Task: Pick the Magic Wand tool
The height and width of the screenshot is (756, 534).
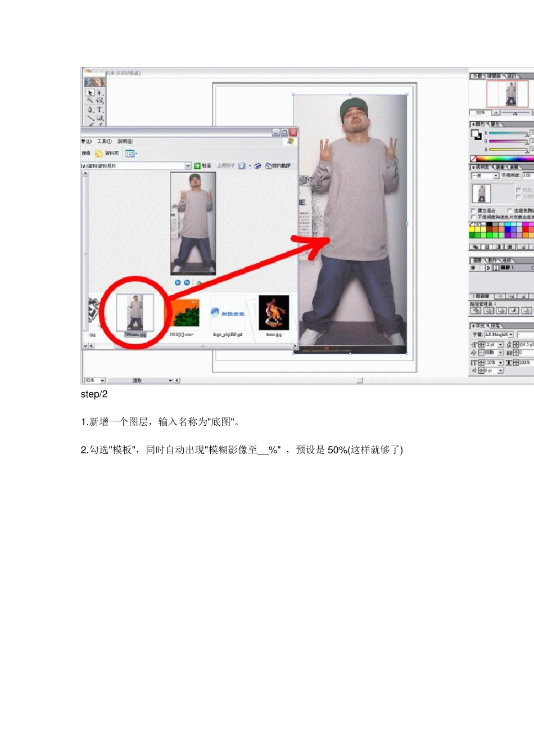Action: (x=90, y=101)
